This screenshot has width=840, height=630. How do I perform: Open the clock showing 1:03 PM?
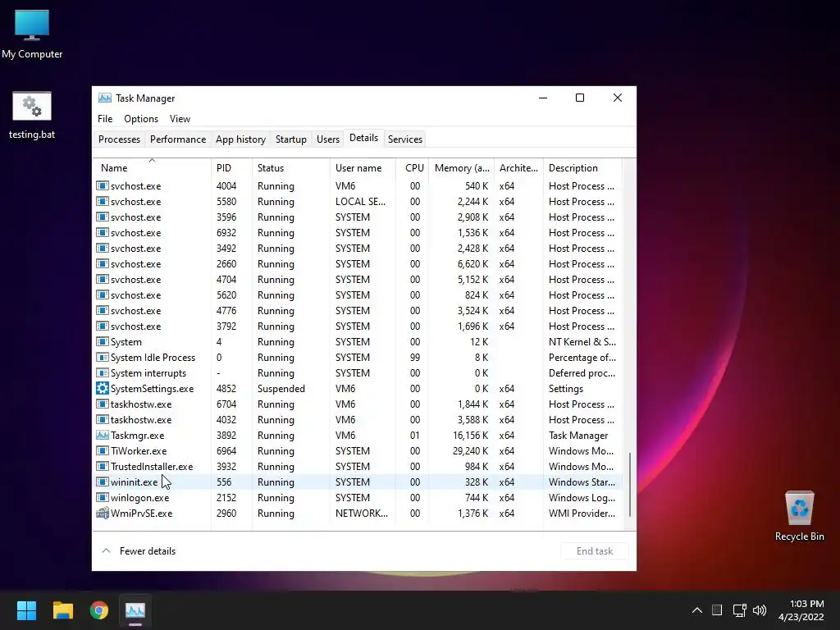point(801,610)
